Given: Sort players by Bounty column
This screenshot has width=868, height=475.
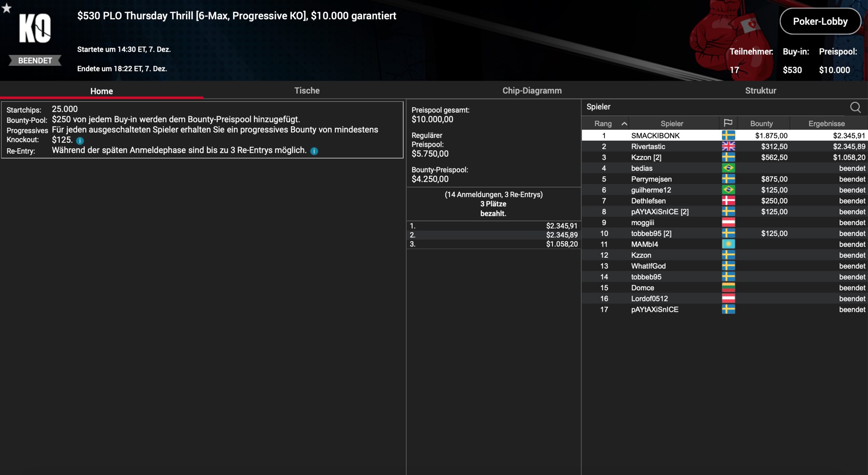Looking at the screenshot, I should click(761, 123).
